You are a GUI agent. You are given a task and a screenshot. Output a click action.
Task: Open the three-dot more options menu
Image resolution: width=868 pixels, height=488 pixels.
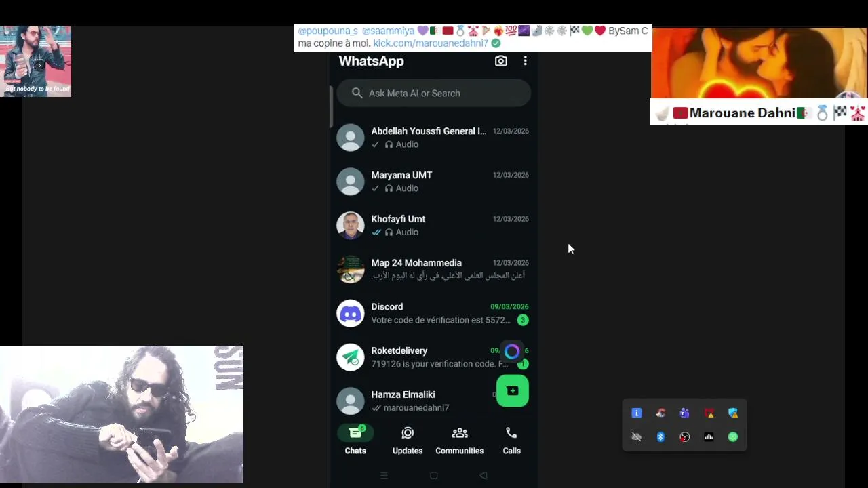pyautogui.click(x=525, y=61)
